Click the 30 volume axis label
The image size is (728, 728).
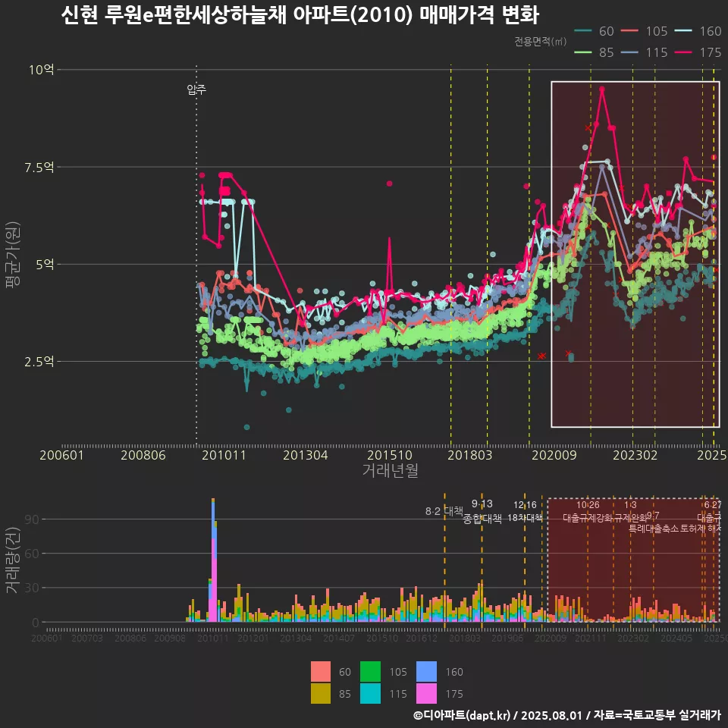[x=32, y=588]
